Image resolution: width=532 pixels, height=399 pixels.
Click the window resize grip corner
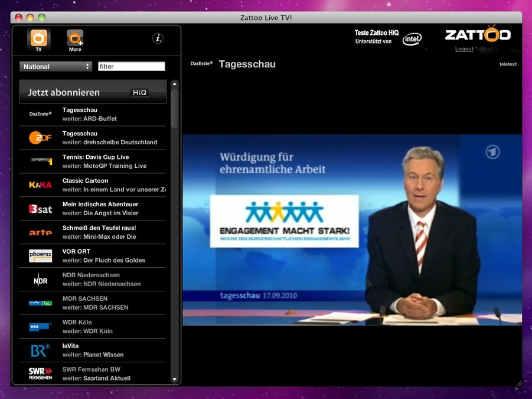click(x=519, y=383)
